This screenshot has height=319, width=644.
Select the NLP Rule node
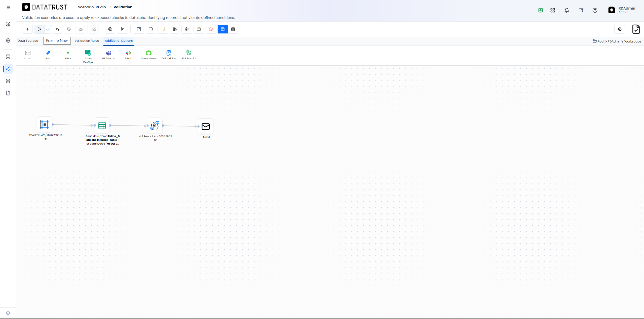[155, 125]
